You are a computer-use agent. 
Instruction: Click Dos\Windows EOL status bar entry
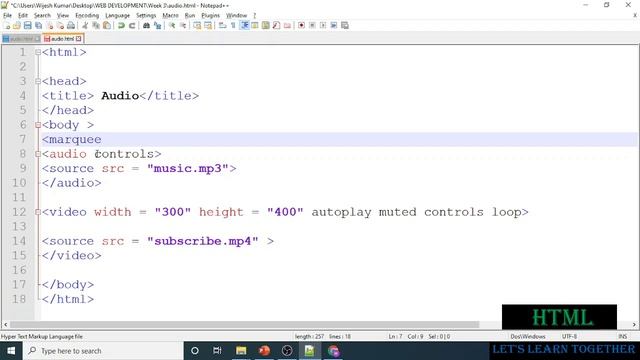[x=528, y=336]
